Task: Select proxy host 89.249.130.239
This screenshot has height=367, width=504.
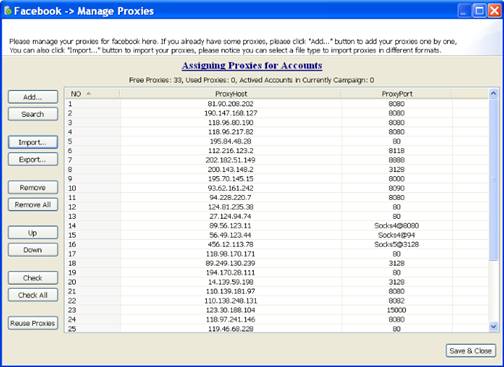Action: [230, 263]
